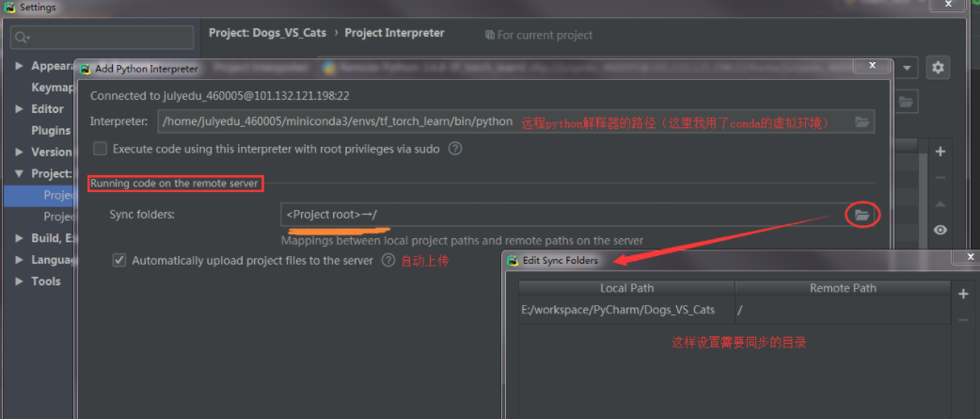Add a mapping in Edit Sync Folders

pyautogui.click(x=962, y=295)
